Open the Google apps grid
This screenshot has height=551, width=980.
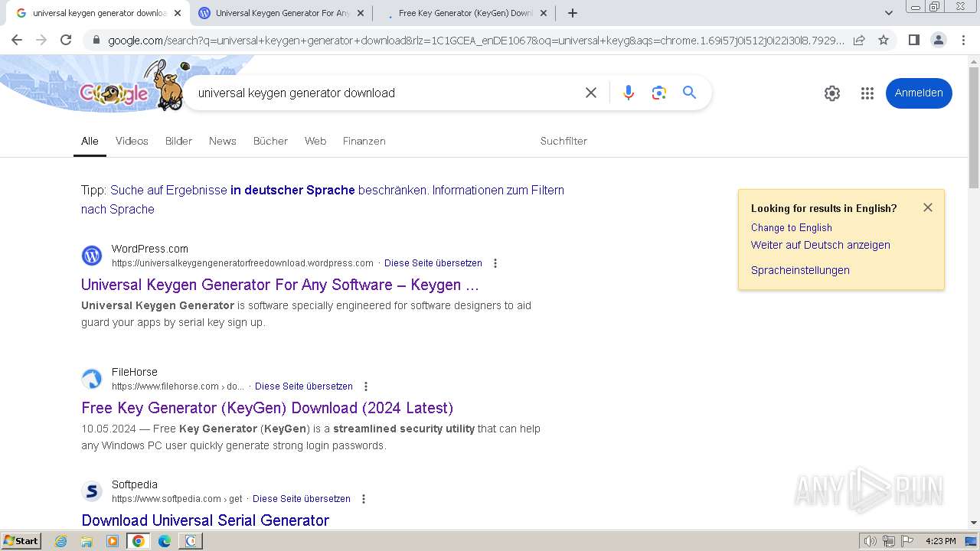tap(867, 93)
